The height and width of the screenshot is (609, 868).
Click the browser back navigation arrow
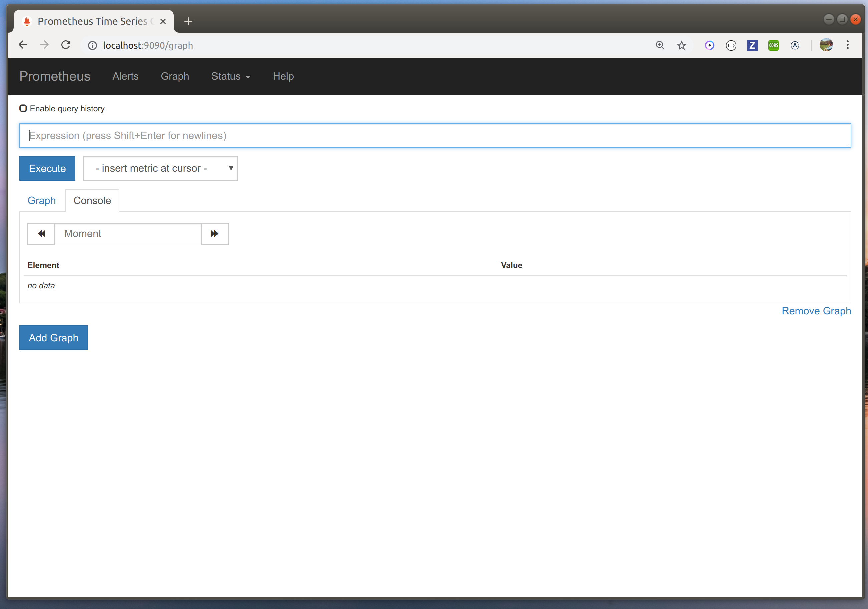(x=23, y=45)
